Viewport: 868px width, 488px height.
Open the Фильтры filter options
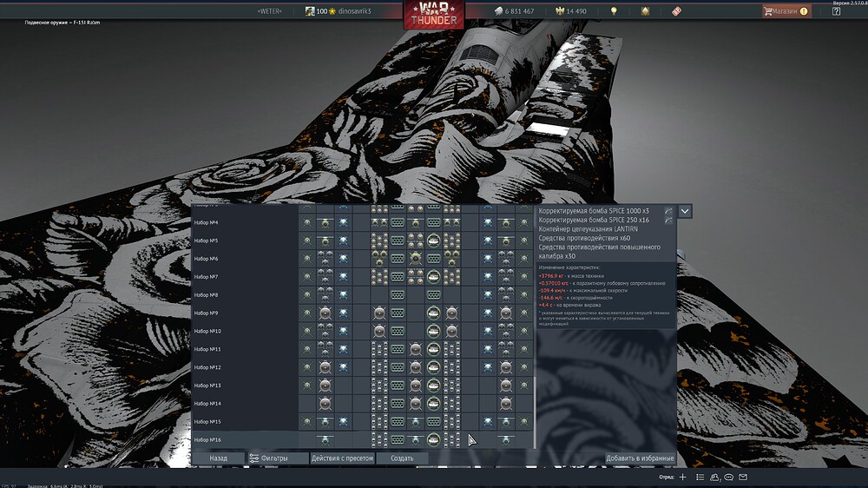pos(278,458)
